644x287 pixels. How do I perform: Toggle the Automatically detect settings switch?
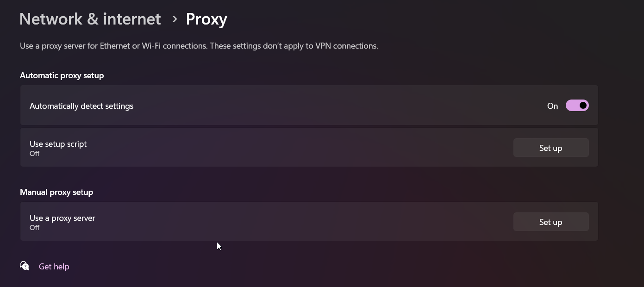pyautogui.click(x=577, y=106)
